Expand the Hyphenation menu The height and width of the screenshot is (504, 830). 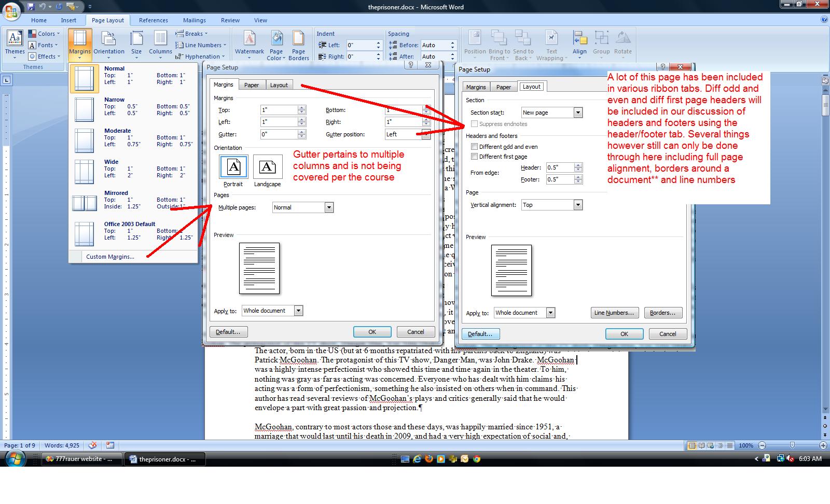point(201,57)
